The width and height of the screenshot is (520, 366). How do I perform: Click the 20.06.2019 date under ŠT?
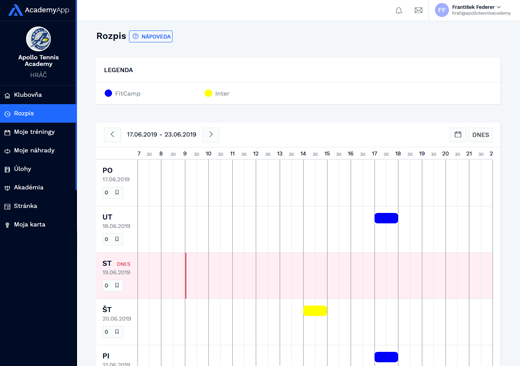click(117, 319)
